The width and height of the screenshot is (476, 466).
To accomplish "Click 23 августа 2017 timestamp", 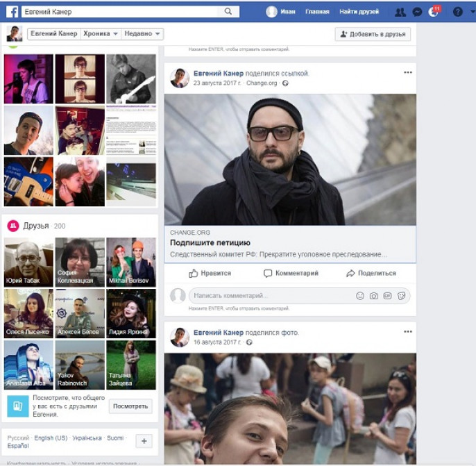I will [217, 83].
